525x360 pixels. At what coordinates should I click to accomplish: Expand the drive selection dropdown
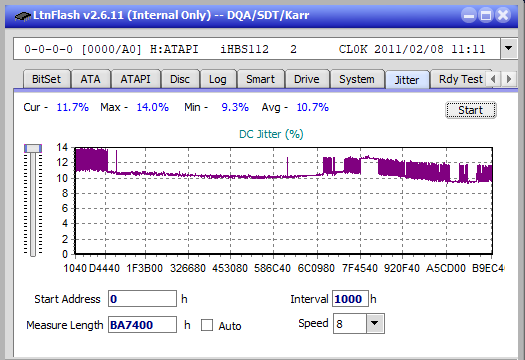point(508,49)
